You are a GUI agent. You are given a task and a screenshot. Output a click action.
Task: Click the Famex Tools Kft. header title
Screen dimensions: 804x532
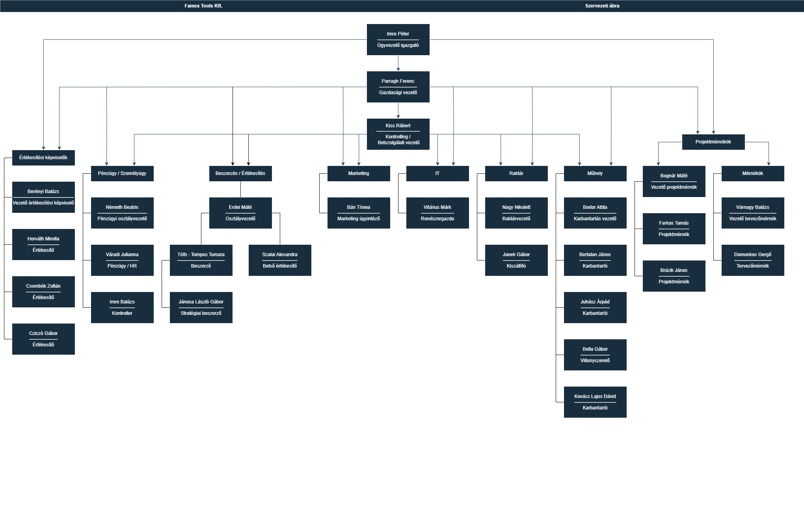[x=203, y=6]
